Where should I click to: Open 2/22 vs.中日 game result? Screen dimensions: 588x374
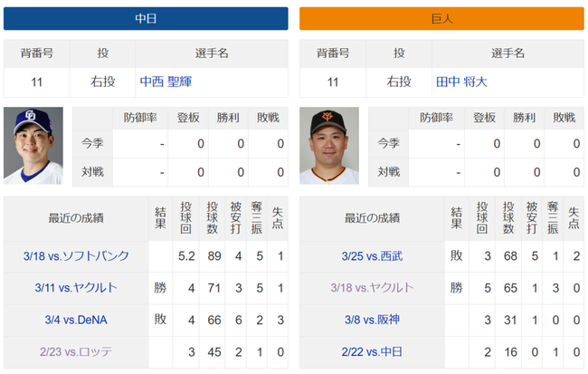(372, 352)
